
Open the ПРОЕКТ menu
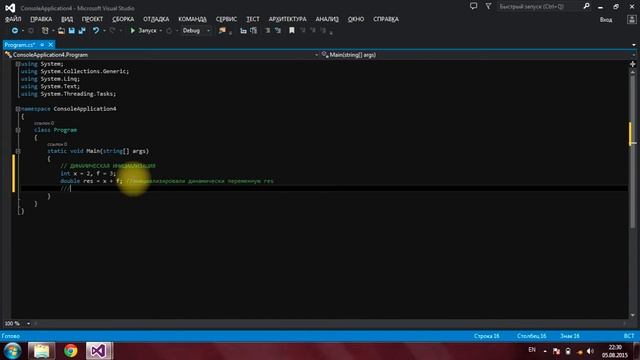pos(92,19)
